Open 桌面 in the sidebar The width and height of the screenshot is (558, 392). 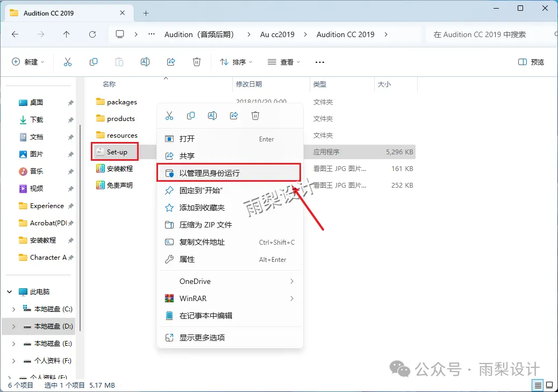[x=31, y=103]
